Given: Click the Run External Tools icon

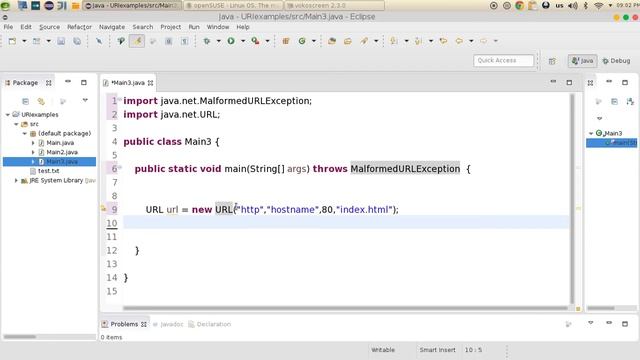Looking at the screenshot, I should (x=256, y=41).
